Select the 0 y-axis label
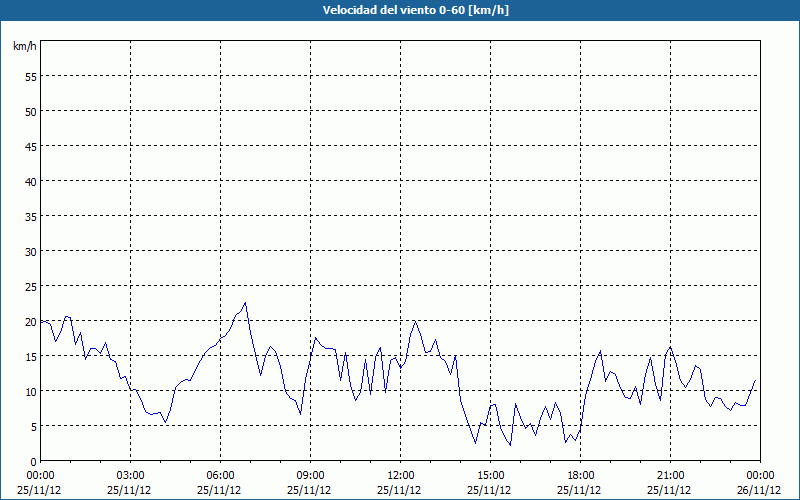Viewport: 800px width, 500px height. point(33,462)
